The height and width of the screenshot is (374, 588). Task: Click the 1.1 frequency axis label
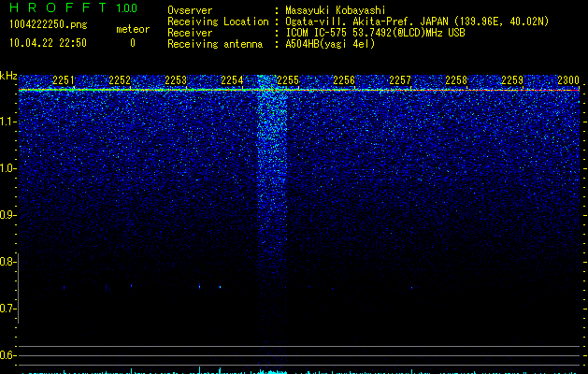(x=7, y=122)
